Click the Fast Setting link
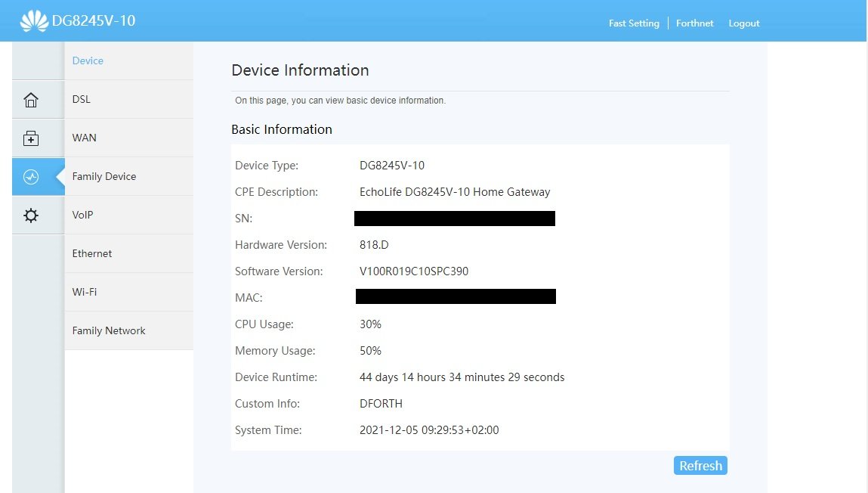This screenshot has height=493, width=868. 634,23
